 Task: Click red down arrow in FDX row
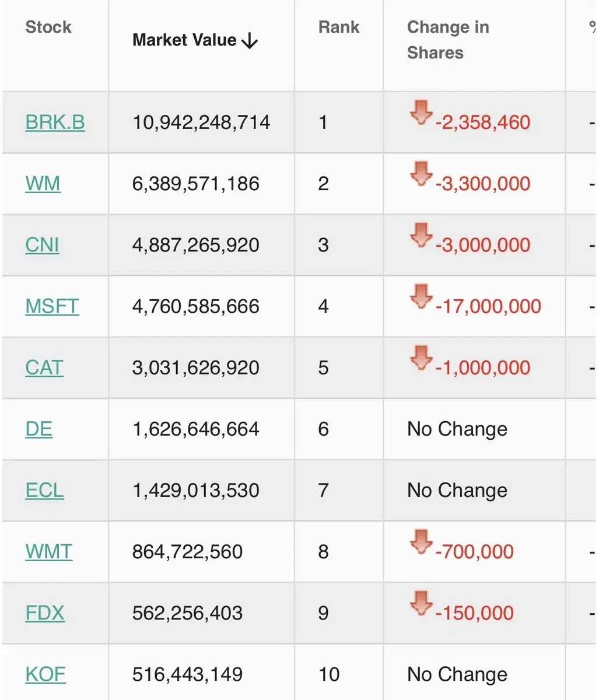click(x=421, y=603)
